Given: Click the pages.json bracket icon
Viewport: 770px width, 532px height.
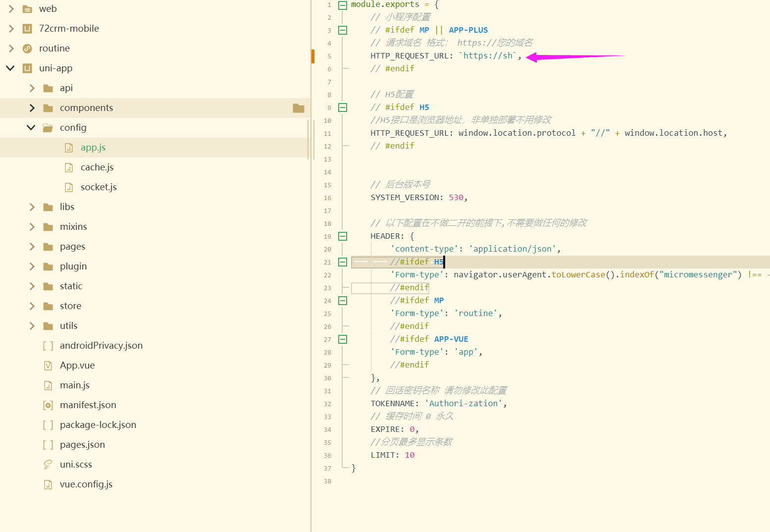Looking at the screenshot, I should 48,445.
